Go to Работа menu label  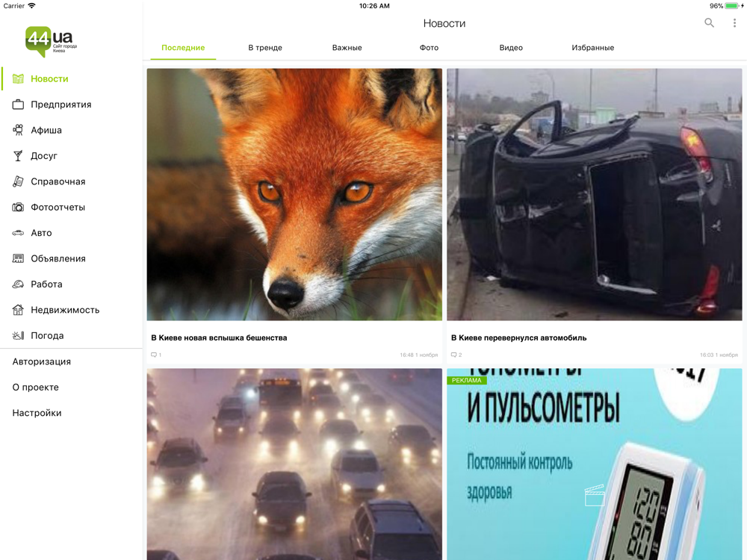coord(46,284)
